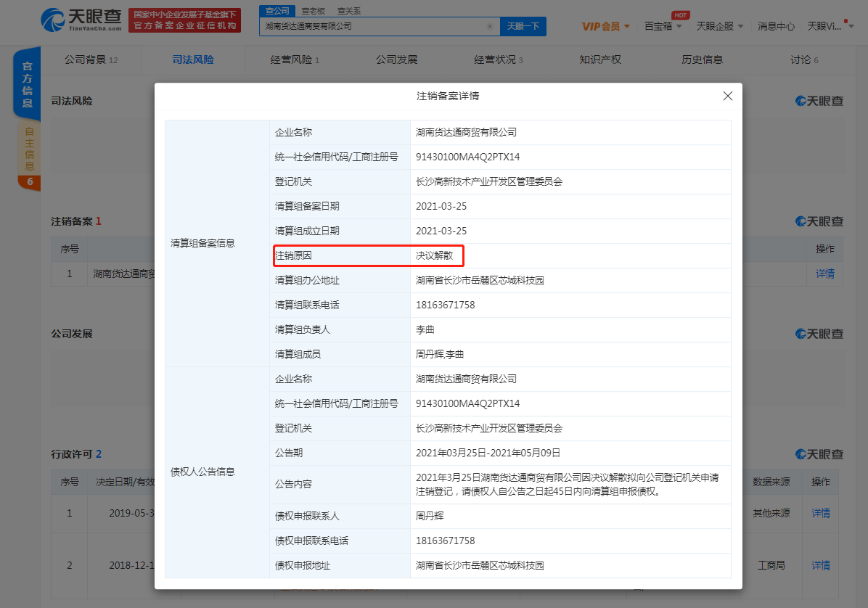Open the 百宝箱 dropdown menu
Screen dimensions: 868x608
click(x=663, y=26)
